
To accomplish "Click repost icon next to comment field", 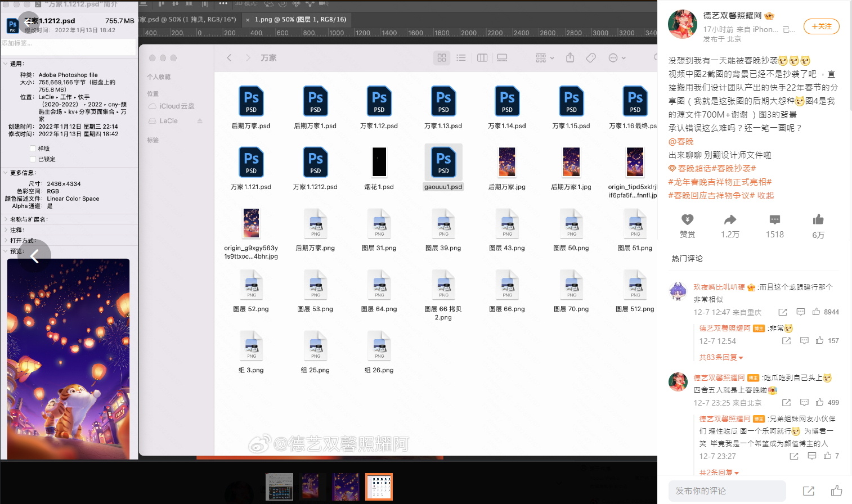I will pos(809,491).
